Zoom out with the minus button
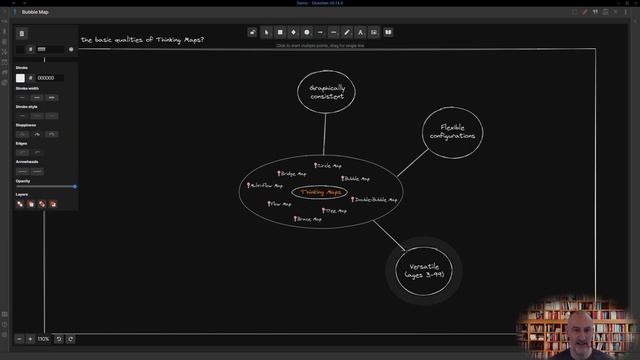Viewport: 640px width, 360px height. pos(19,339)
